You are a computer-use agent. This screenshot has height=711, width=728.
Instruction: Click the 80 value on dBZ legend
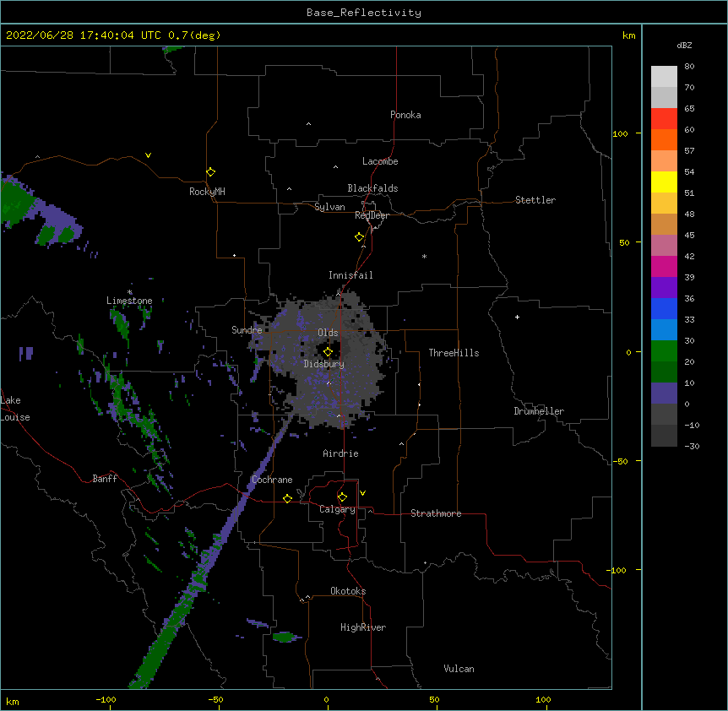689,67
